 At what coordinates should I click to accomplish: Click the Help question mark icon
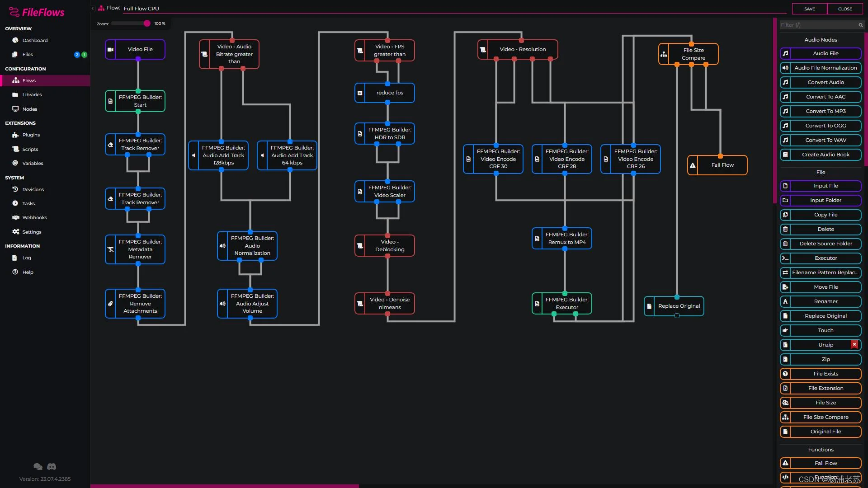[x=15, y=272]
